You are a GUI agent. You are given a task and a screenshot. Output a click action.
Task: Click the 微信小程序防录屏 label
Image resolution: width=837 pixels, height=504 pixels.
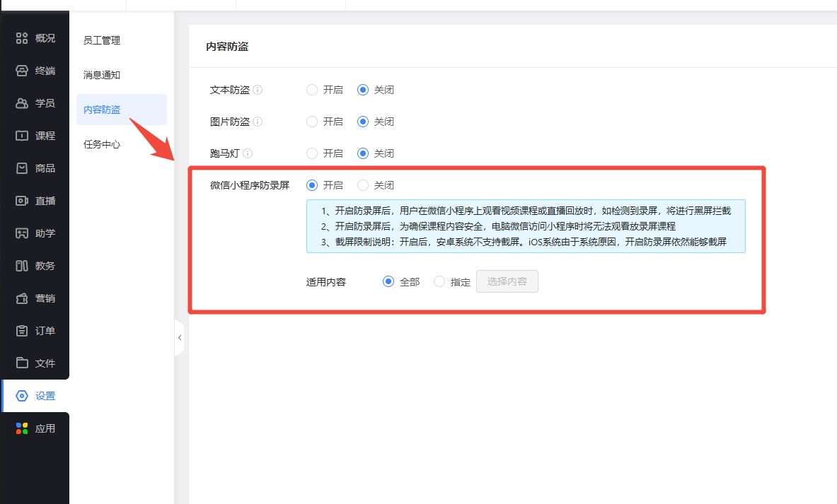click(x=250, y=185)
